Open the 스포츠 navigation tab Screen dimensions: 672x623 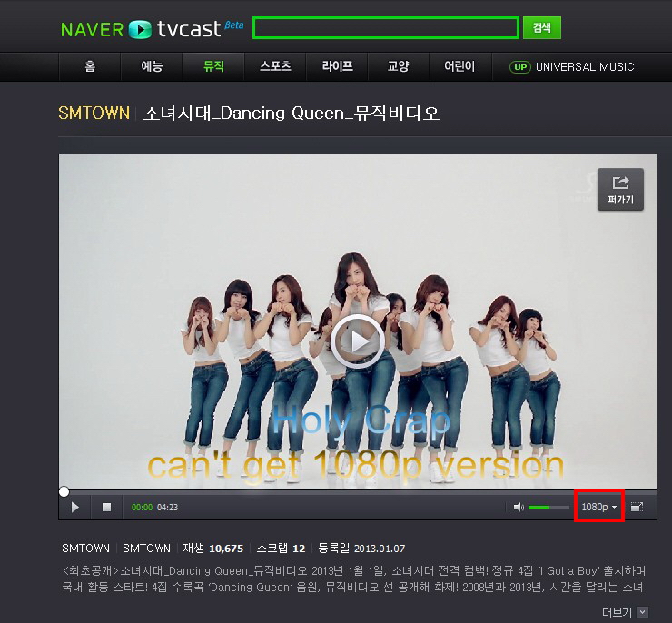click(x=275, y=66)
